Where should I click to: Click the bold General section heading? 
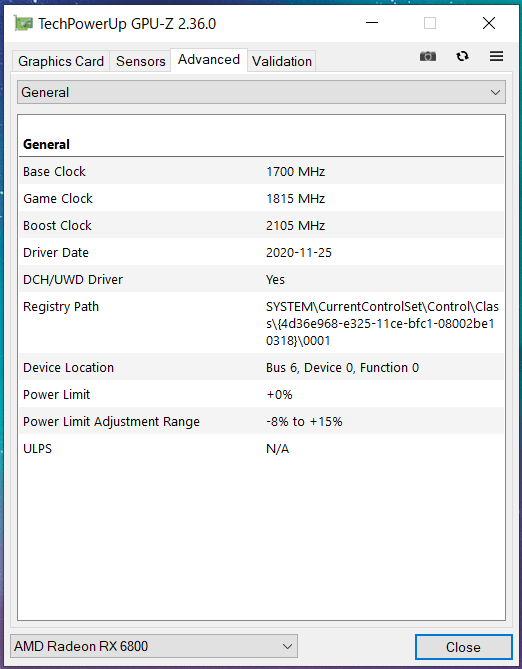[46, 144]
